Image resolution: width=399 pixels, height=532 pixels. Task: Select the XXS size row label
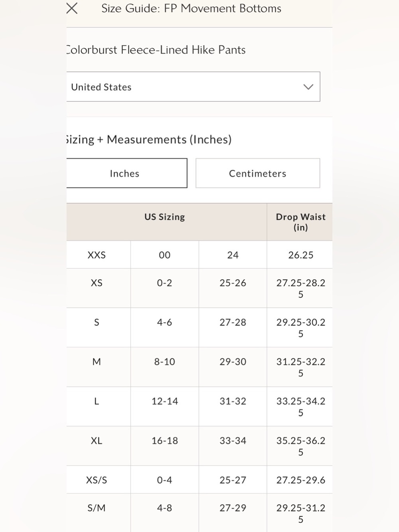tap(97, 255)
